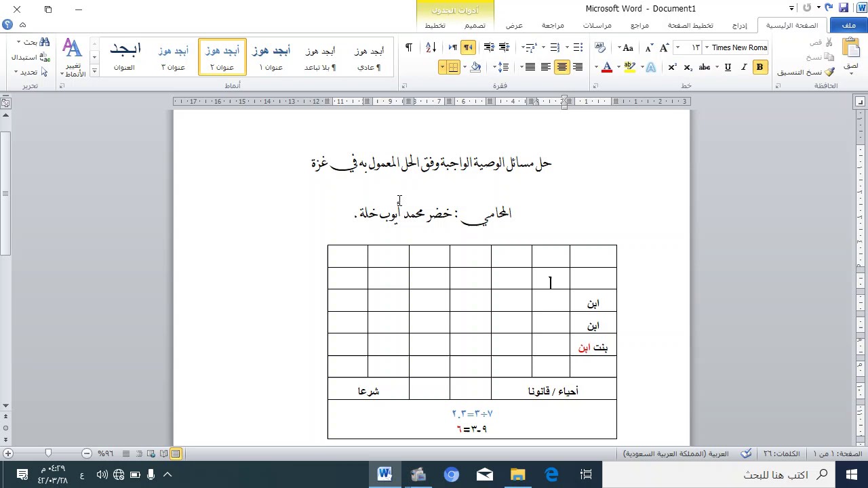Apply the Heading 1 style
Screen dimensions: 868x488
tap(271, 57)
